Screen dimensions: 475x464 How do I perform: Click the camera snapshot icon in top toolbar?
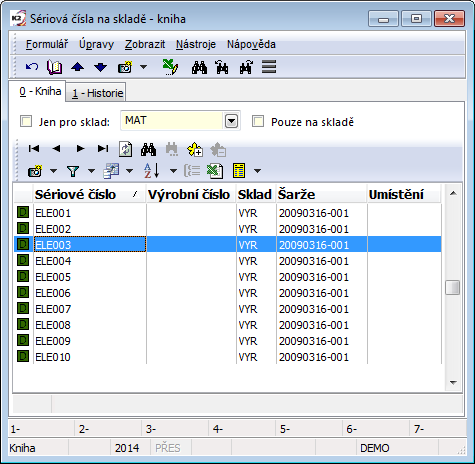pyautogui.click(x=125, y=67)
